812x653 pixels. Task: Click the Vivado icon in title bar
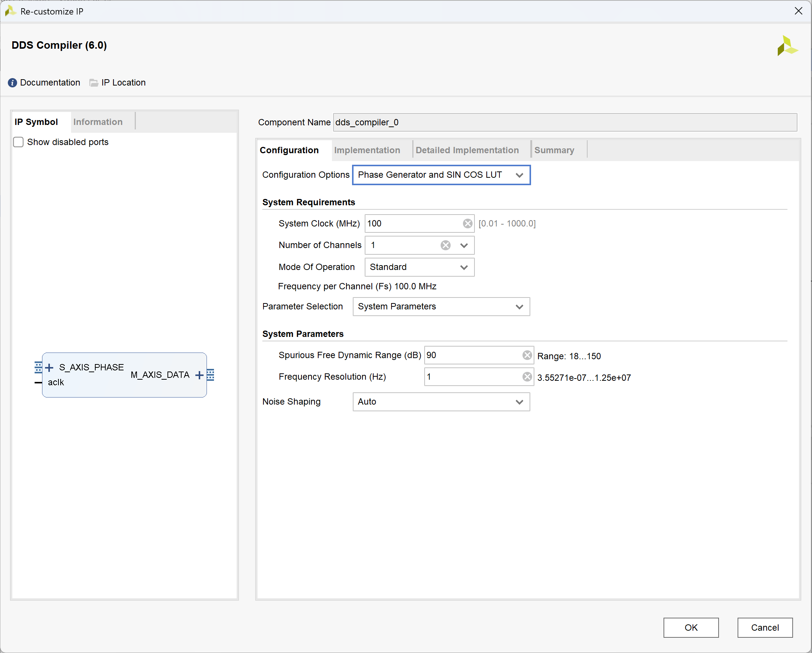[10, 11]
